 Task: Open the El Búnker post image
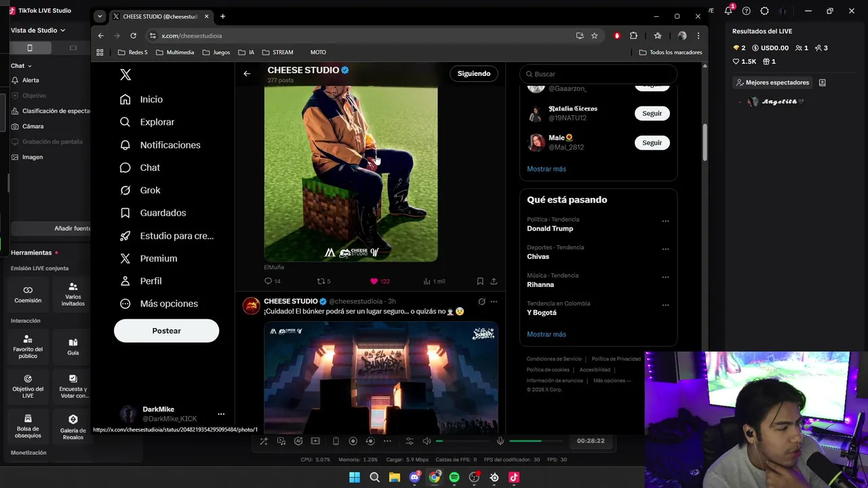[x=380, y=378]
